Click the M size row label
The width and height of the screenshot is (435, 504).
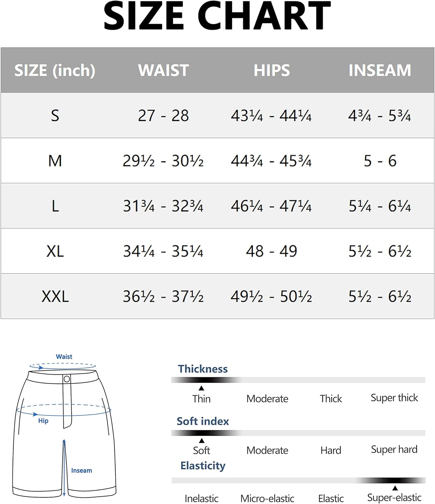point(55,161)
